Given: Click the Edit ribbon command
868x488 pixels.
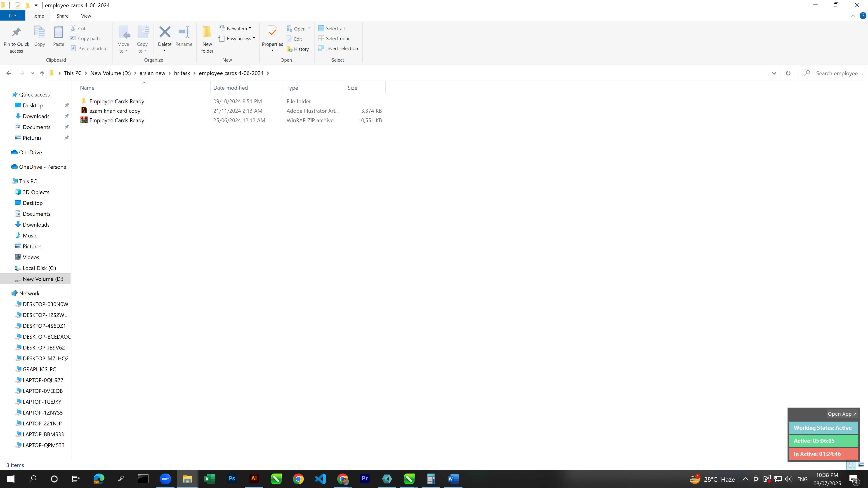Looking at the screenshot, I should point(295,39).
